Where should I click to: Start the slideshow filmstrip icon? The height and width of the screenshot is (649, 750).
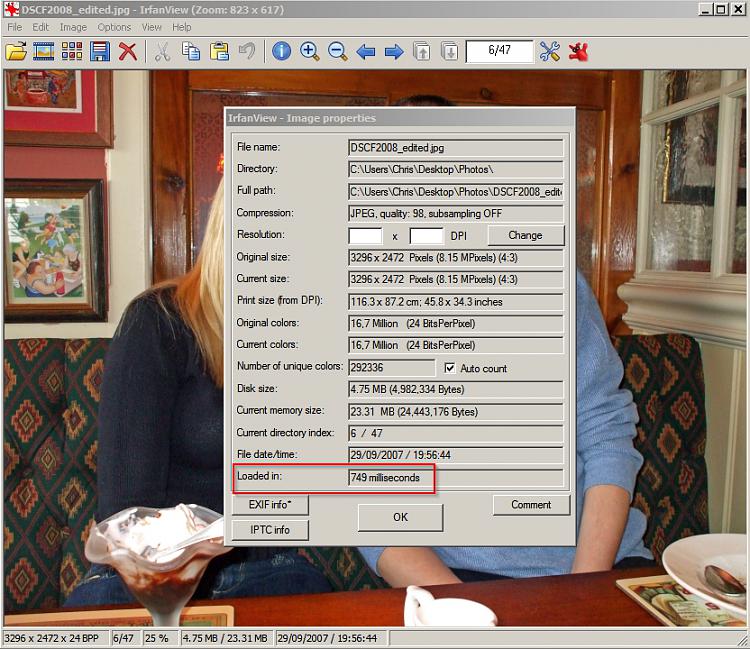click(x=44, y=51)
